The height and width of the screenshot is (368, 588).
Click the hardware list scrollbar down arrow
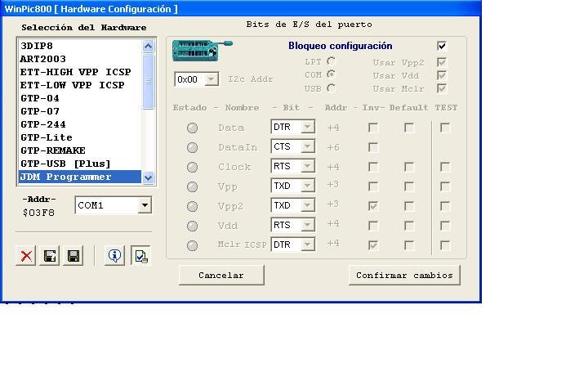coord(148,177)
